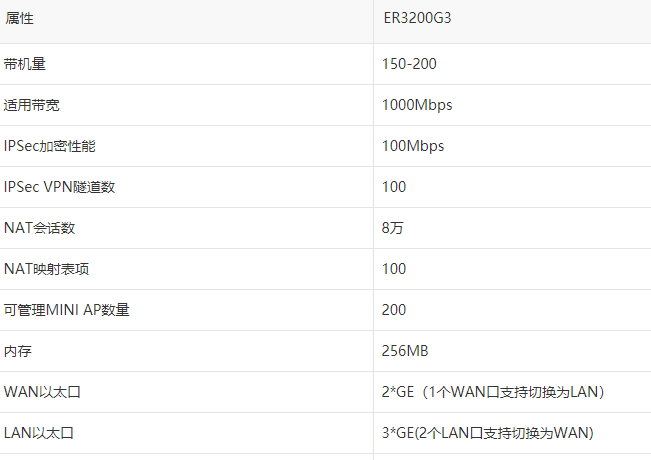The image size is (651, 460).
Task: Select the 100Mbps value cell
Action: [x=412, y=146]
